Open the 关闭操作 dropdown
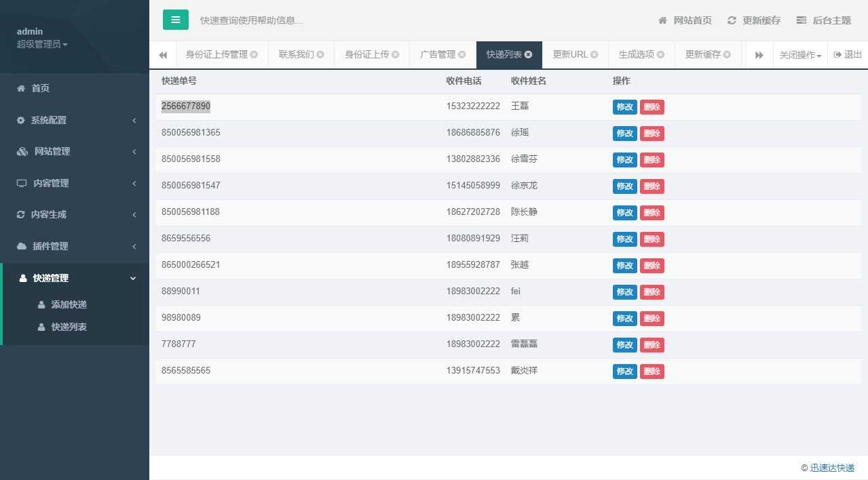The image size is (868, 480). pos(800,55)
